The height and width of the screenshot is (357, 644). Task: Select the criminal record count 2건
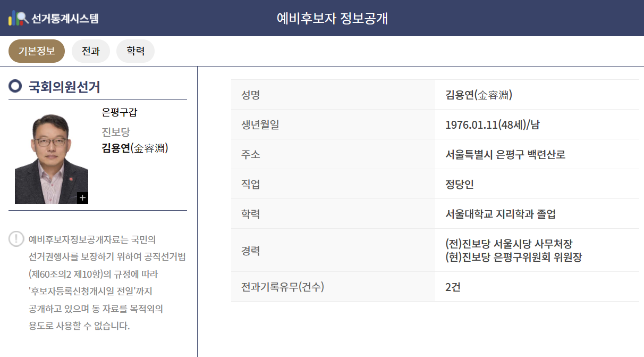point(453,287)
